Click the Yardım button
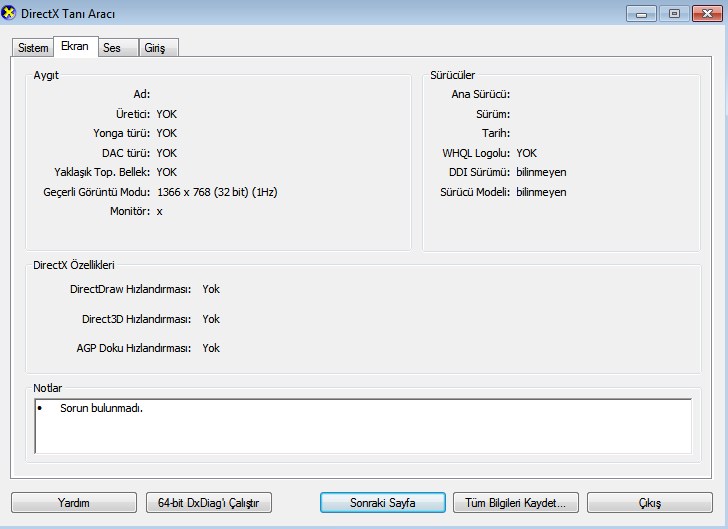Viewport: 728px width, 529px height. click(x=74, y=503)
